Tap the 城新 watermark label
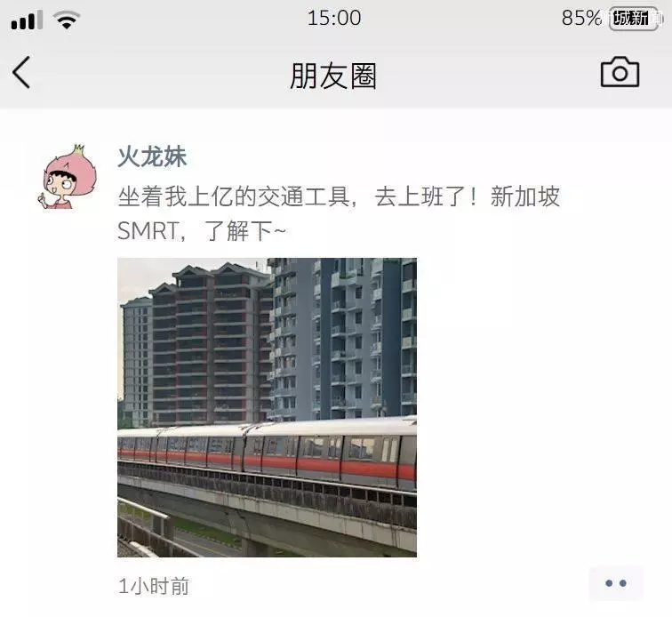The image size is (672, 617). 631,19
